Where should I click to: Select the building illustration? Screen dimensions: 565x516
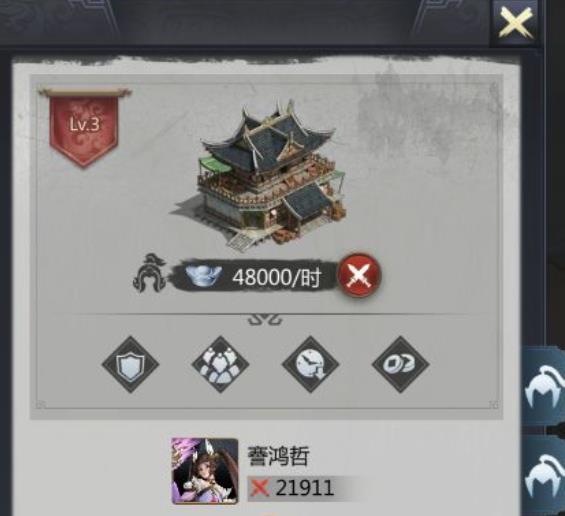click(259, 175)
